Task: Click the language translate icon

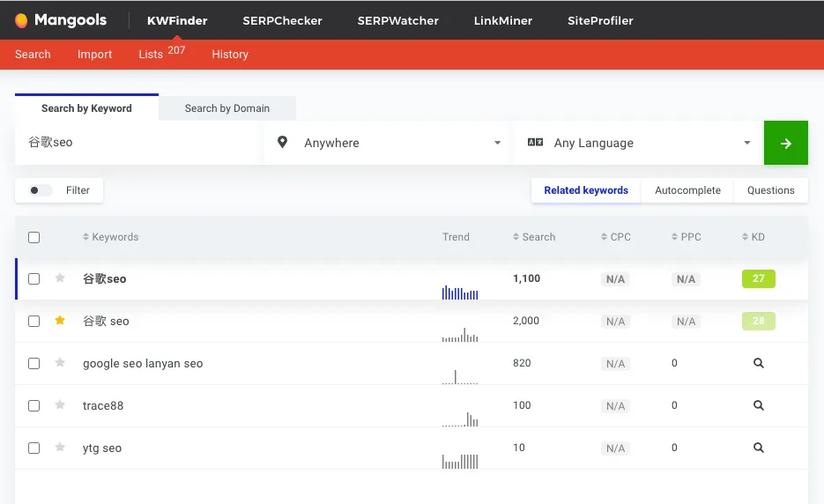Action: (x=535, y=142)
